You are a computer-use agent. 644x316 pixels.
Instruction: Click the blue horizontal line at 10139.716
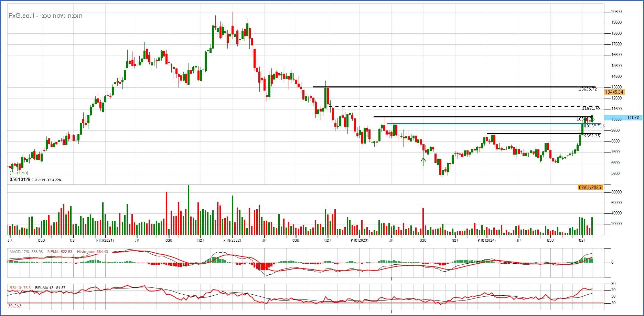pos(494,124)
